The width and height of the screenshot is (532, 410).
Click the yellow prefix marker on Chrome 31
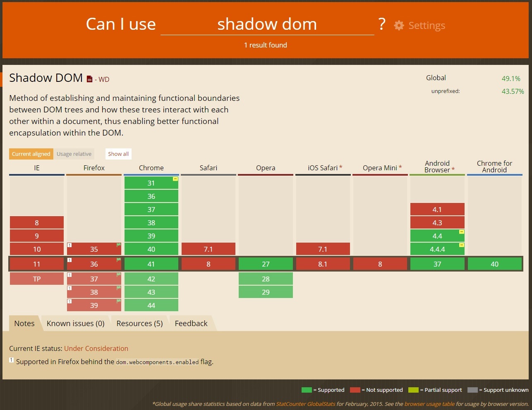coord(175,179)
